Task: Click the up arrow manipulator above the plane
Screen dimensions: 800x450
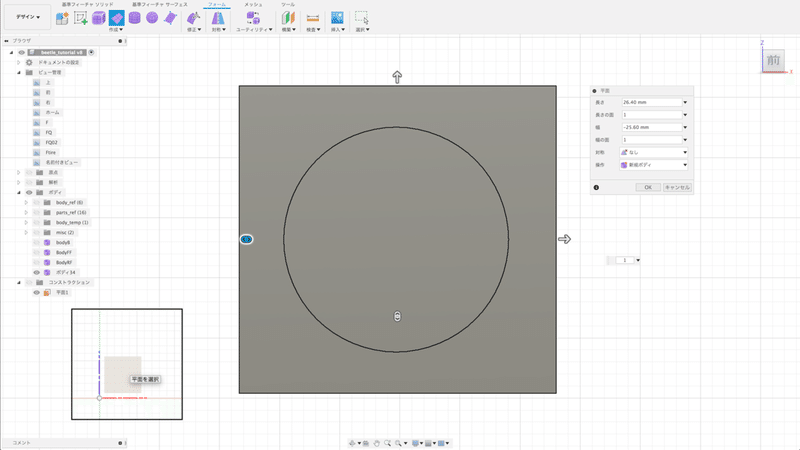Action: 397,77
